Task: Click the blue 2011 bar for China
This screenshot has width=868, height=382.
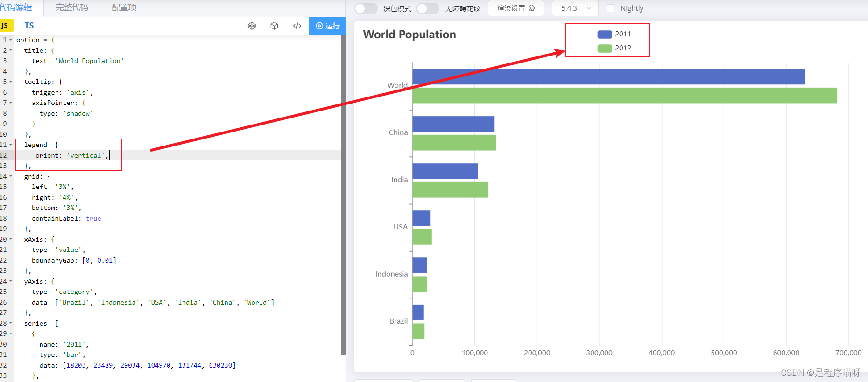Action: pyautogui.click(x=453, y=124)
